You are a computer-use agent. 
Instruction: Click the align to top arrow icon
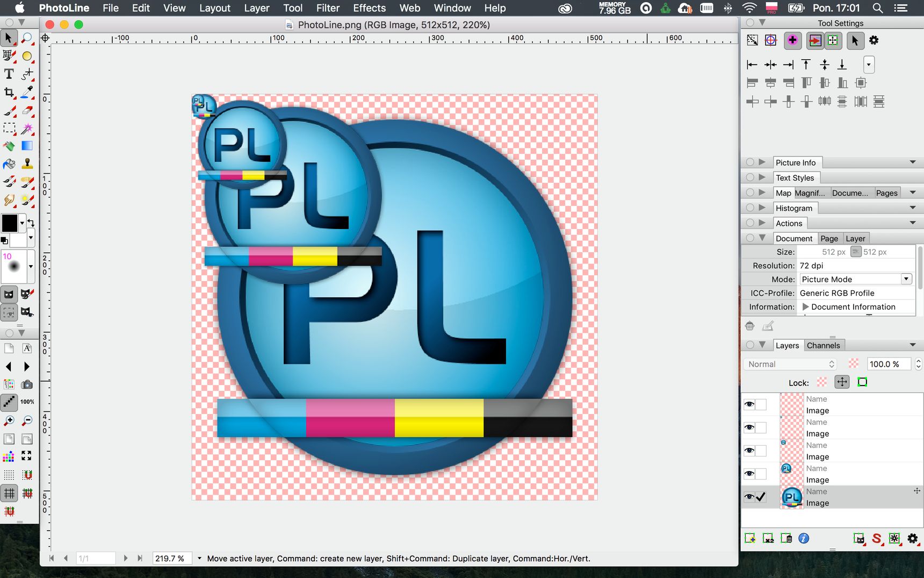point(806,65)
